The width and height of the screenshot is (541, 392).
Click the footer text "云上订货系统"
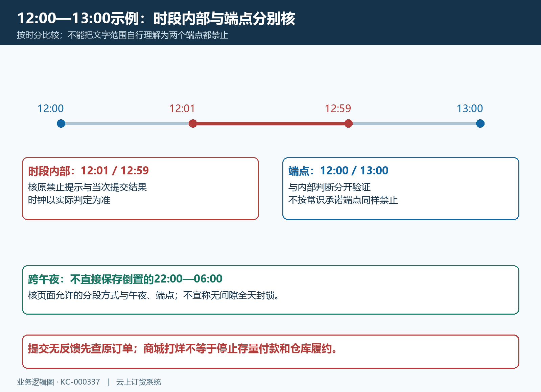point(139,382)
